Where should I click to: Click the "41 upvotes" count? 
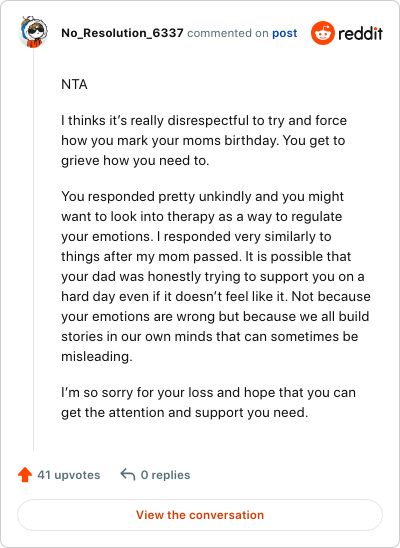[x=69, y=475]
